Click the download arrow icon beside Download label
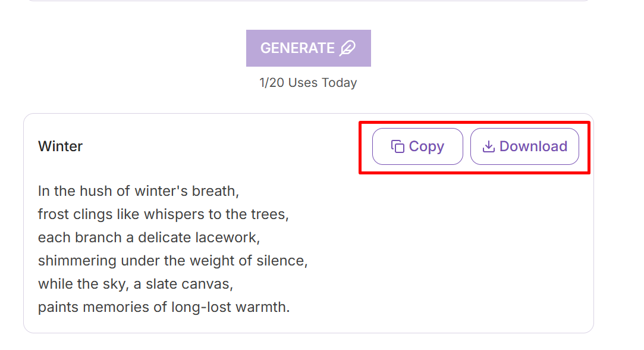 point(489,146)
